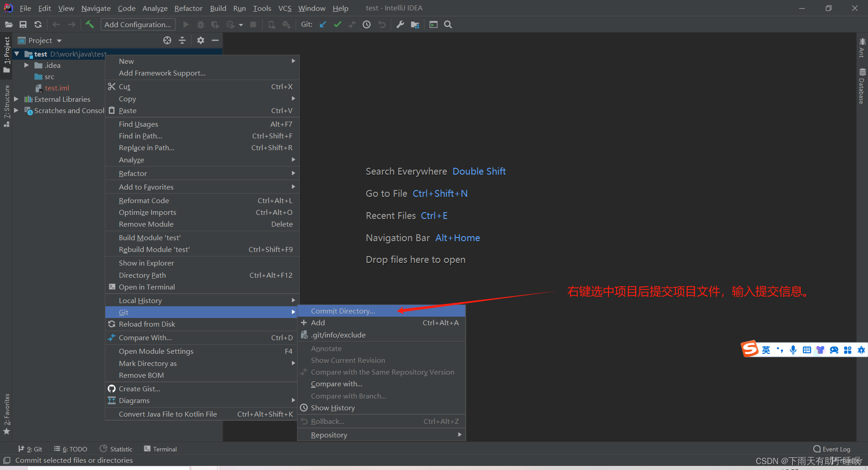Click the Git Commit green checkmark icon
Image resolution: width=868 pixels, height=470 pixels.
(337, 24)
